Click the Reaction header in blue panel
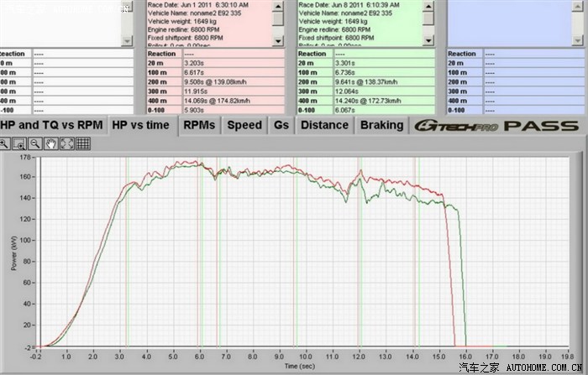The width and height of the screenshot is (588, 375). point(462,54)
